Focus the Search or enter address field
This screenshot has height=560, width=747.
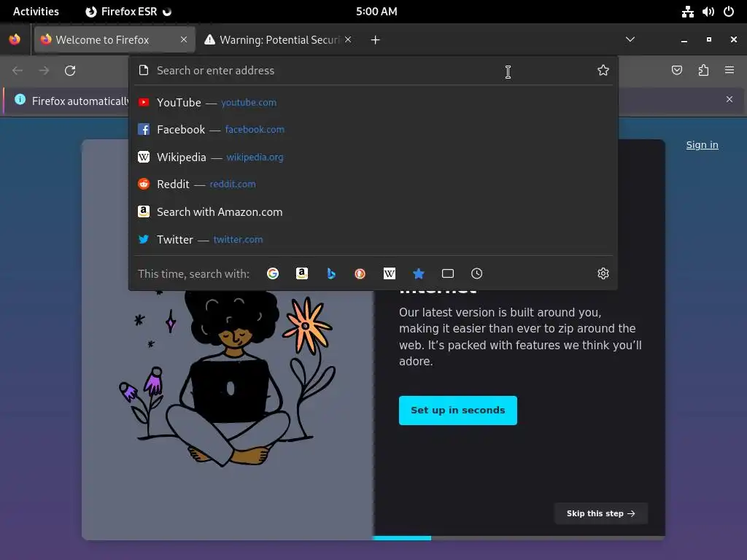click(371, 71)
